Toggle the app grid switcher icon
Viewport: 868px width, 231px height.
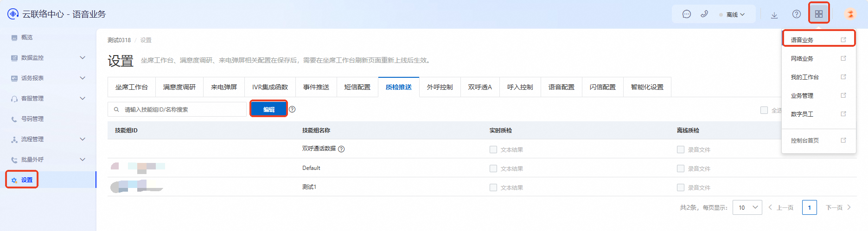(819, 14)
